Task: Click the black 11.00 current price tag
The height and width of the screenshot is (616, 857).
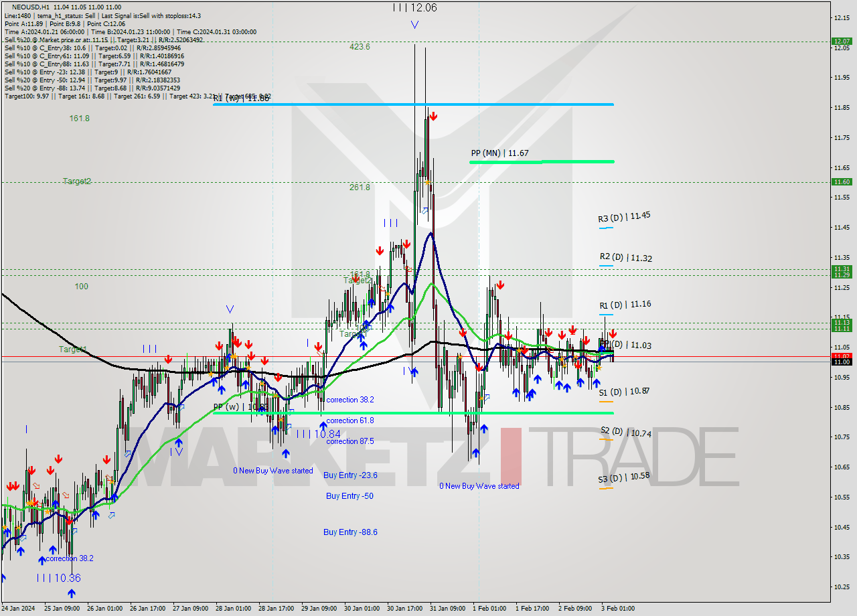Action: point(842,362)
